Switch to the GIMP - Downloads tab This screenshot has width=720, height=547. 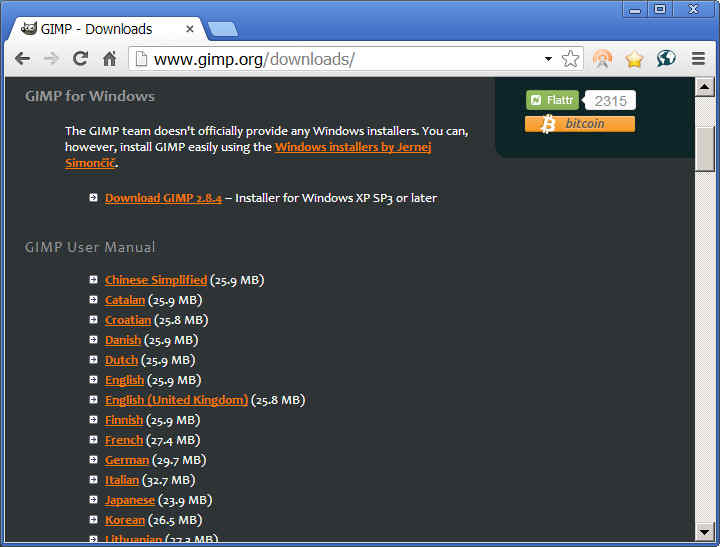coord(100,29)
